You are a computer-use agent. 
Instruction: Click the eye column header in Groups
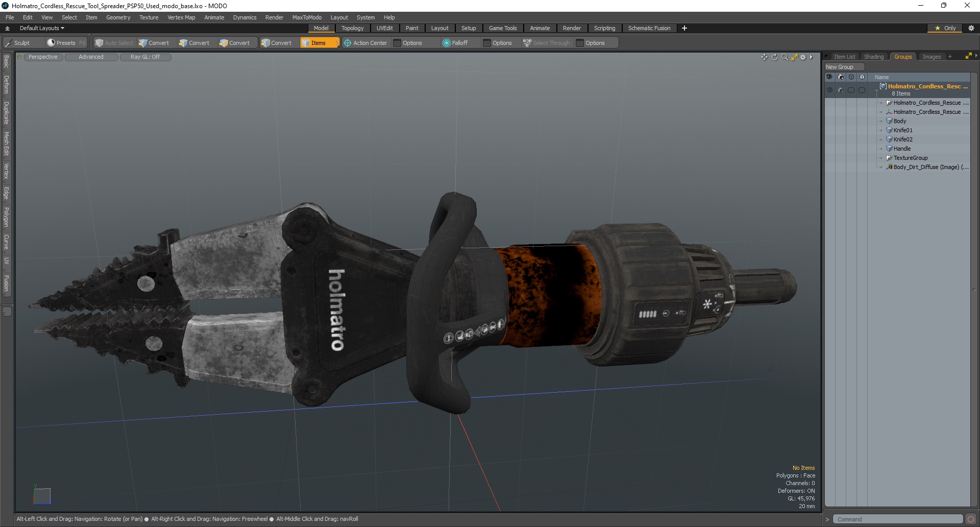(829, 77)
